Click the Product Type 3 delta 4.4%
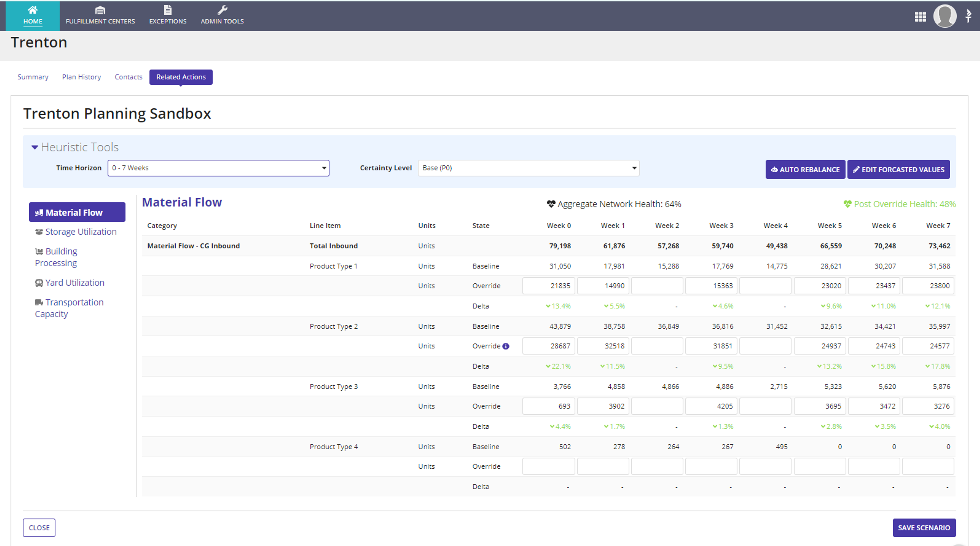This screenshot has width=980, height=546. tap(560, 426)
